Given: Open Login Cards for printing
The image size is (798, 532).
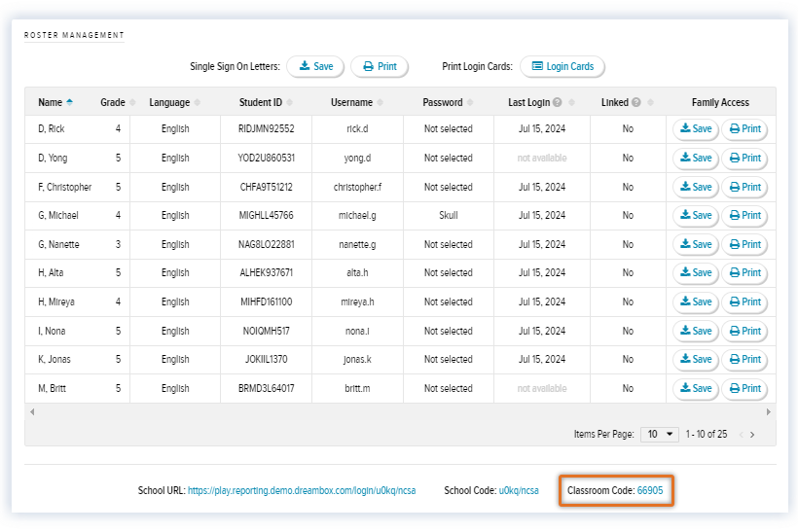Looking at the screenshot, I should (x=562, y=67).
